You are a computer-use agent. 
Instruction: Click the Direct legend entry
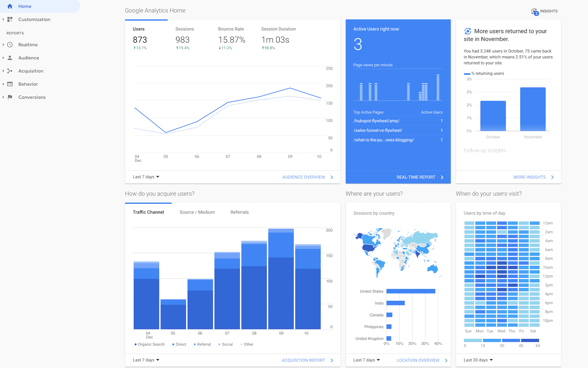pyautogui.click(x=179, y=344)
